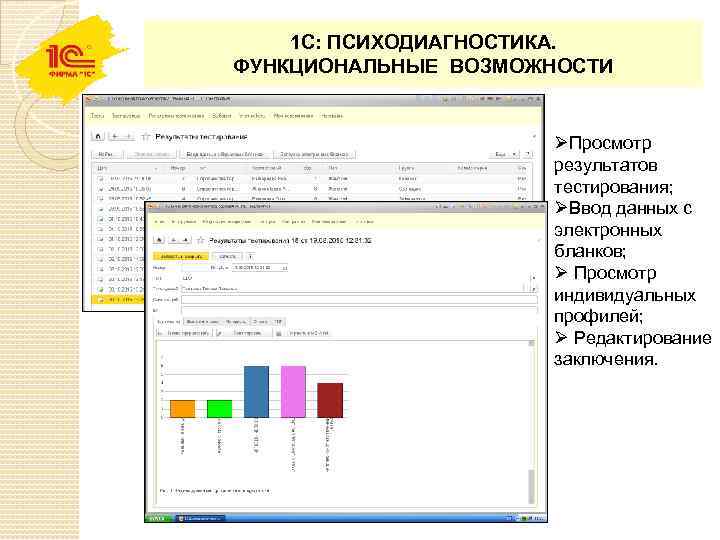Click the 1C task button on the Windows taskbar

point(201,518)
